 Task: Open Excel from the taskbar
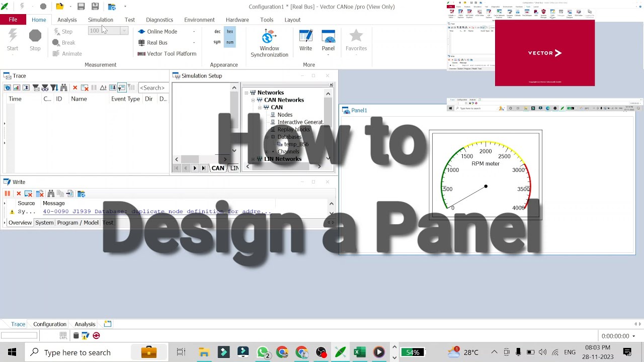coord(359,352)
